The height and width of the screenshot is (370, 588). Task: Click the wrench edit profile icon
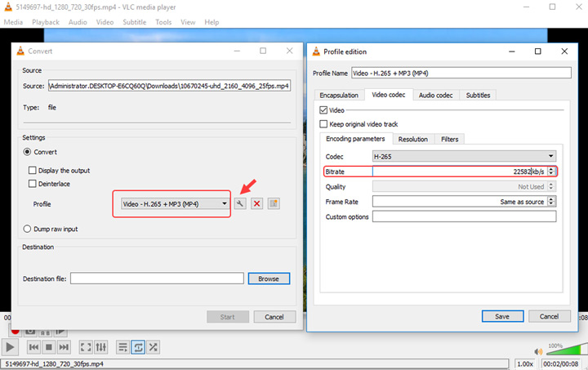point(240,203)
